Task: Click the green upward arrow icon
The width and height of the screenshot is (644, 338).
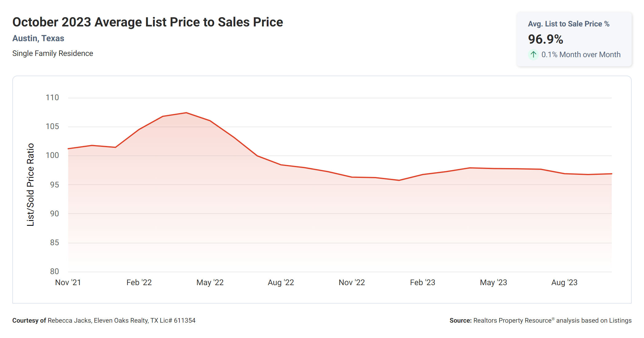Action: pos(533,55)
